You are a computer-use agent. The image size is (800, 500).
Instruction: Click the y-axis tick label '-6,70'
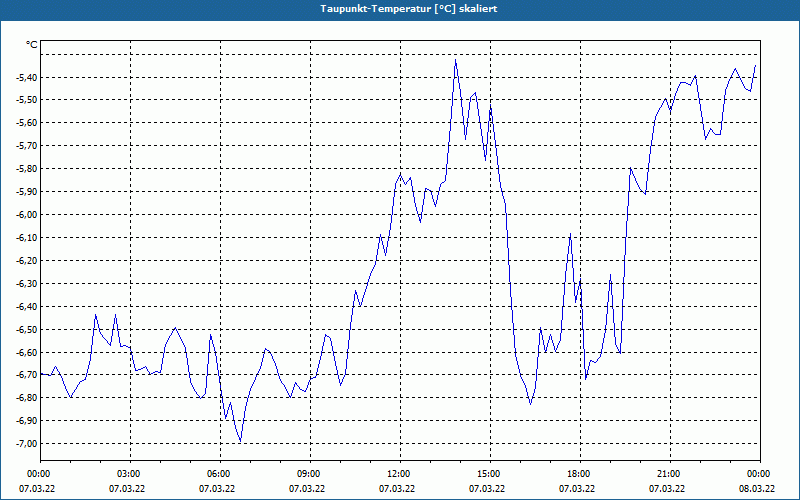click(x=27, y=374)
